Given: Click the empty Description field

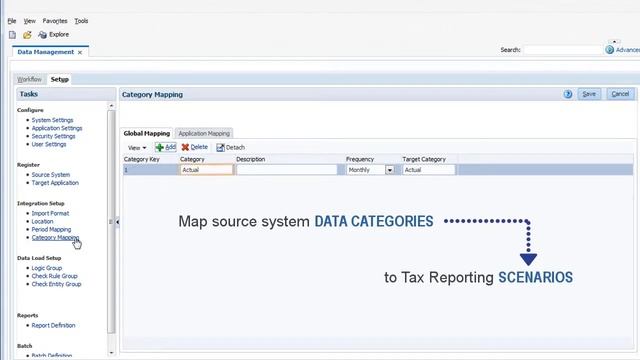Looking at the screenshot, I should pyautogui.click(x=287, y=170).
